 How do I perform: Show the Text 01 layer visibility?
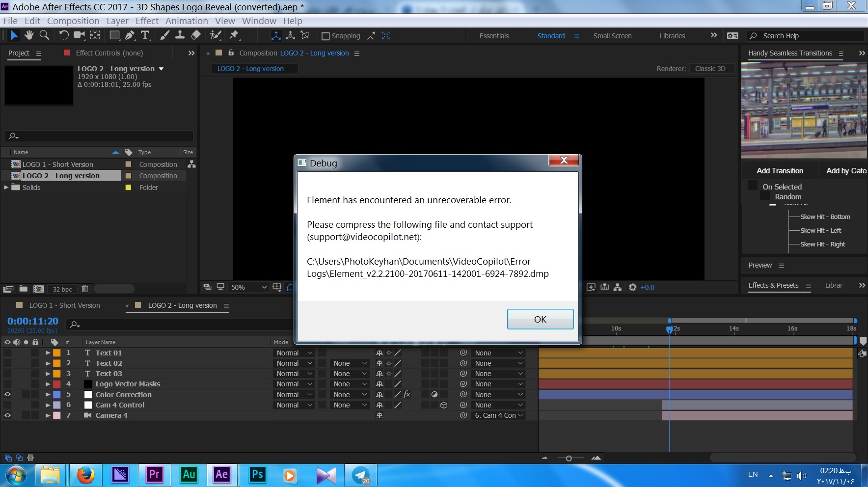[7, 353]
